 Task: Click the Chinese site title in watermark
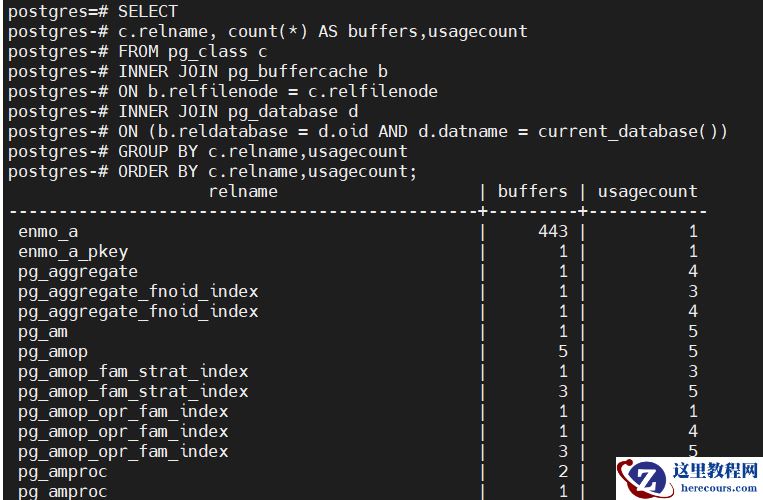(x=715, y=470)
